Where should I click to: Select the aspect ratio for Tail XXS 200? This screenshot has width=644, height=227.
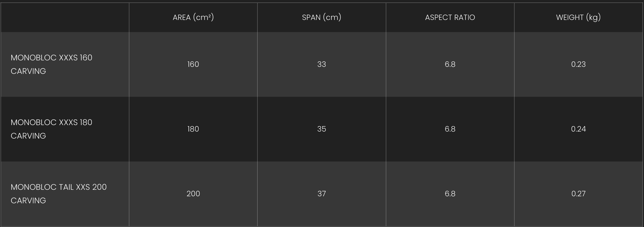click(x=450, y=194)
